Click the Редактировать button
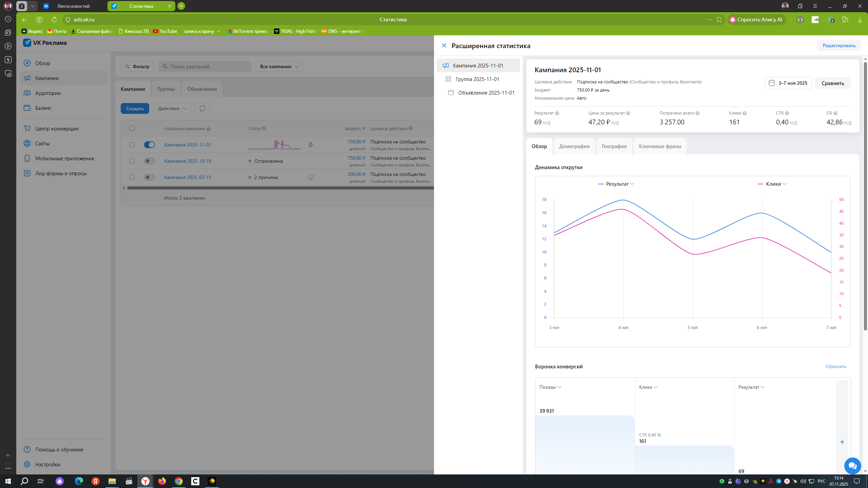This screenshot has width=868, height=488. click(x=839, y=45)
